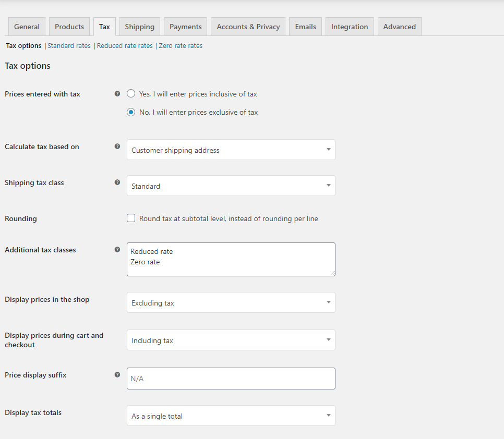Click 'Round tax at subtotal level' label text
504x439 pixels.
point(229,218)
